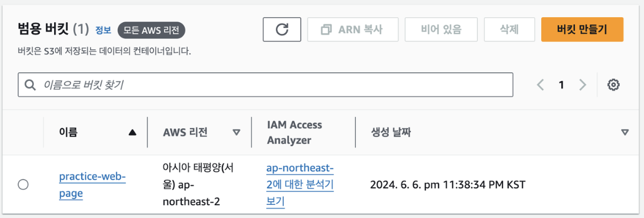
Task: Sort by 생성 날짜 column arrow
Action: click(625, 132)
